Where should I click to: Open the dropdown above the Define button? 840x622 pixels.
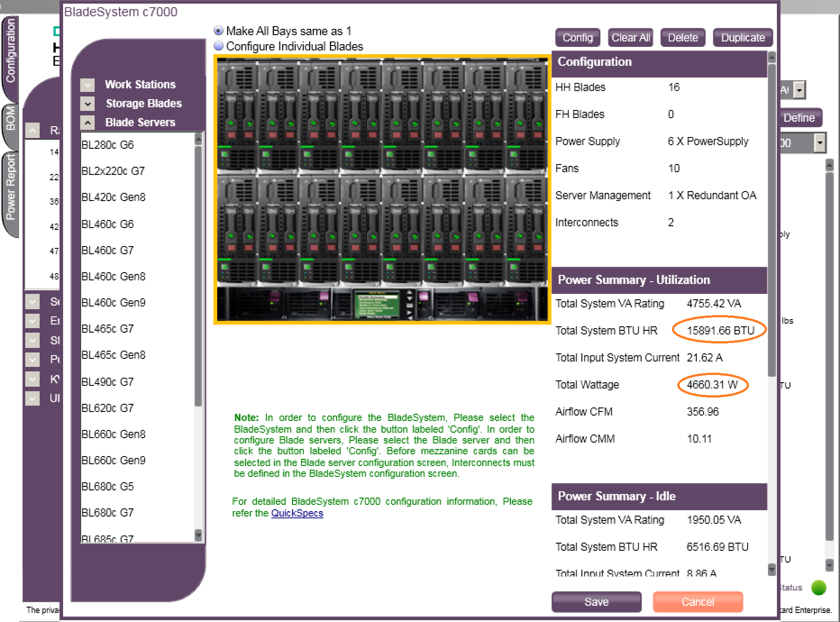click(799, 90)
